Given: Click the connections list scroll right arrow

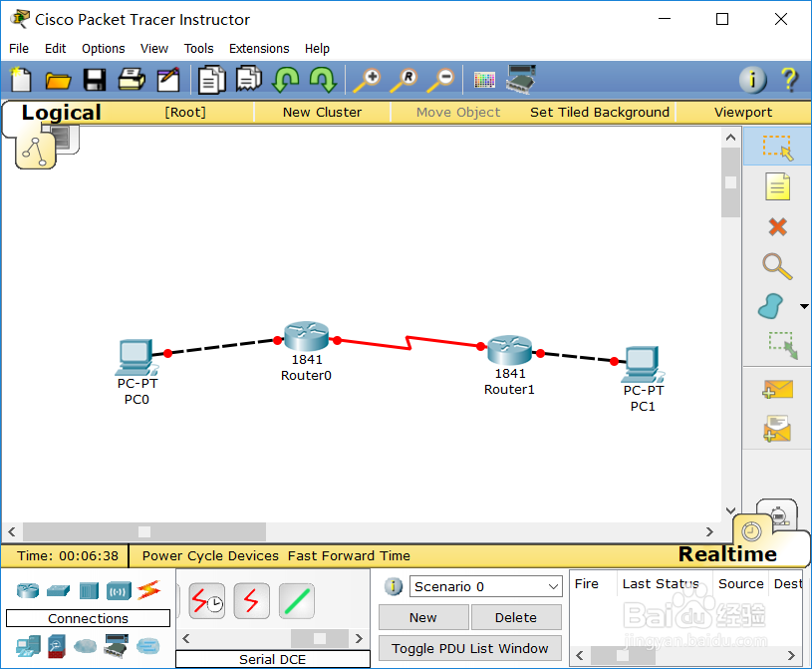Looking at the screenshot, I should point(359,638).
